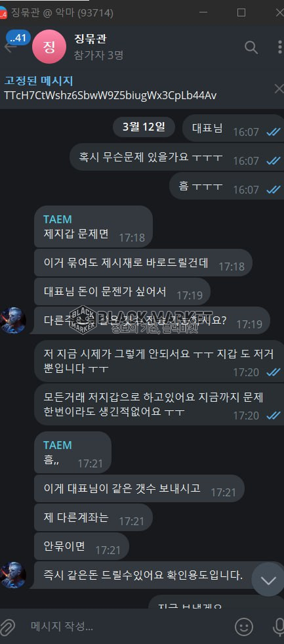This screenshot has height=644, width=284.
Task: Open the three-dot more options menu
Action: 280,47
